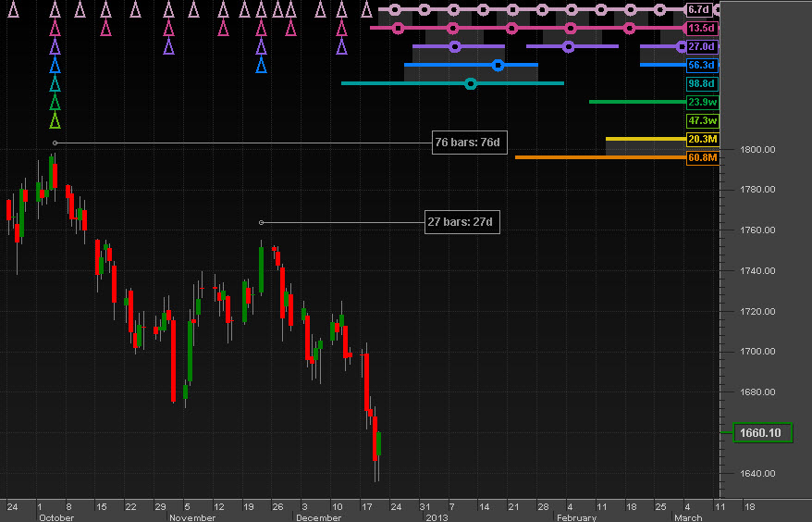Click the circle marker on the blue cycle line

tap(498, 65)
